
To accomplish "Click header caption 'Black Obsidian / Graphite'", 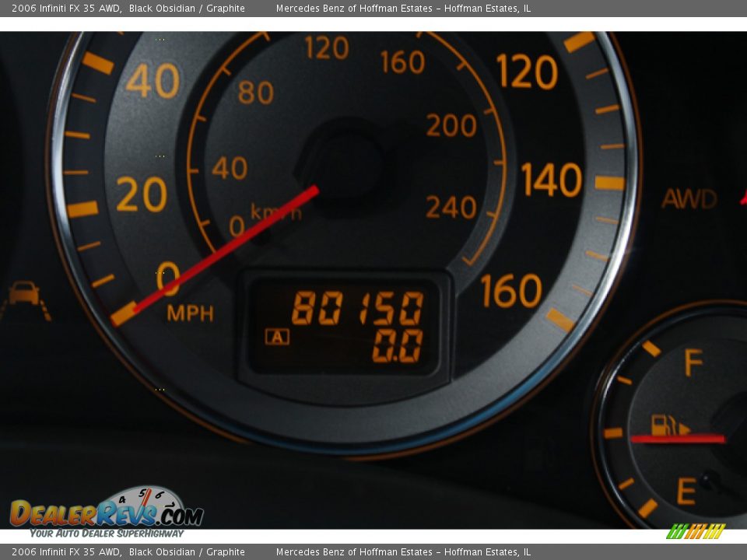I will (187, 8).
